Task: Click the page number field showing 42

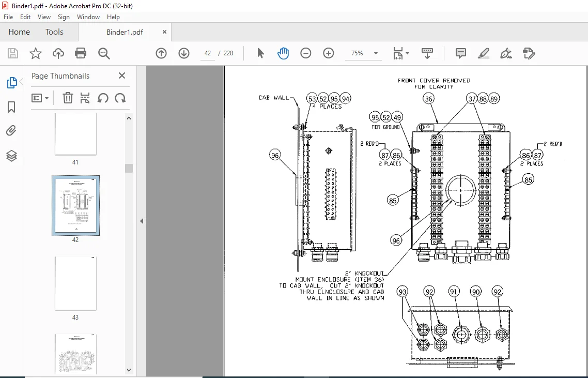Action: [x=208, y=53]
